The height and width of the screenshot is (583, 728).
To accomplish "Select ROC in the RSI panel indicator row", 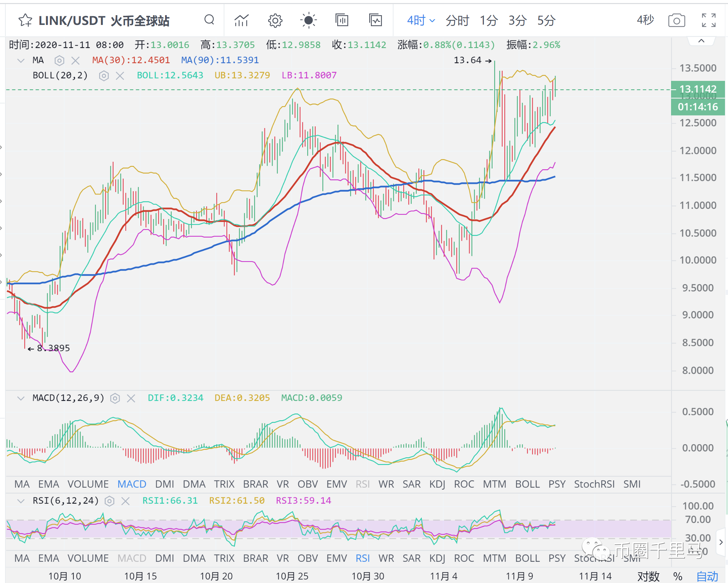I will [464, 558].
